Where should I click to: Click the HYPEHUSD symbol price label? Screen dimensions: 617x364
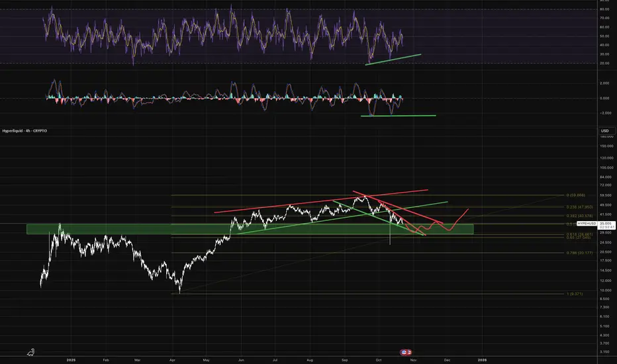[587, 223]
